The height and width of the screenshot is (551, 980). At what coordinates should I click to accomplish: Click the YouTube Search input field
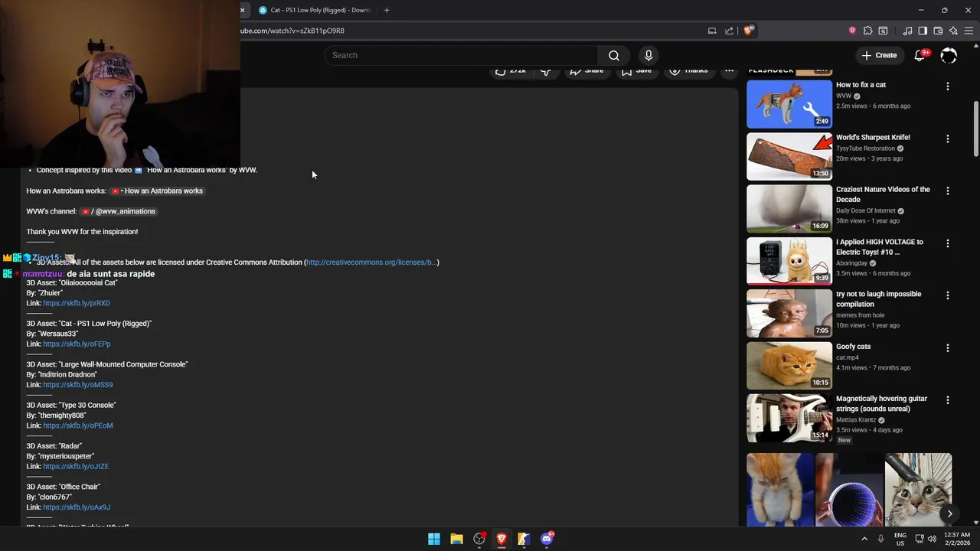pyautogui.click(x=461, y=55)
